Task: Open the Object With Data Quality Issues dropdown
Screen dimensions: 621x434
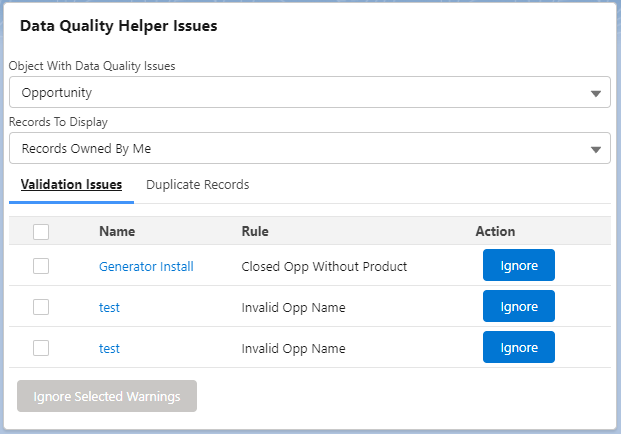Action: pos(309,93)
